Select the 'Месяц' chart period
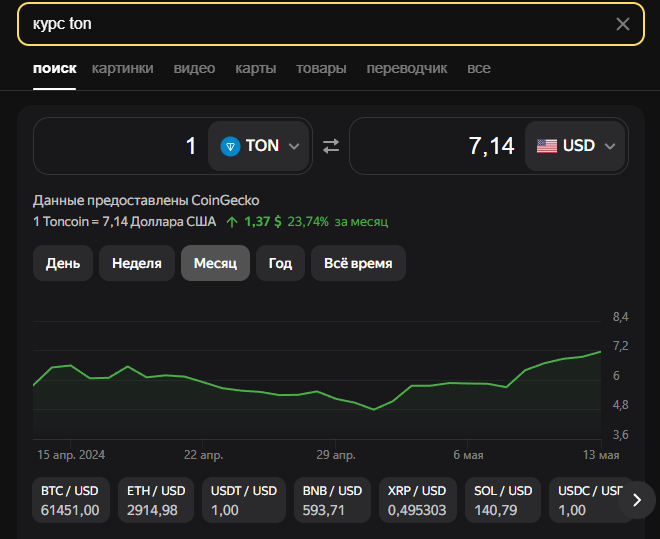660x539 pixels. 215,263
